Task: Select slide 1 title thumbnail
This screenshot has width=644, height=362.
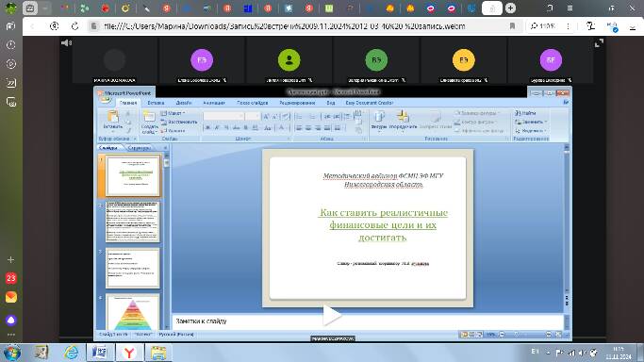Action: pyautogui.click(x=133, y=175)
